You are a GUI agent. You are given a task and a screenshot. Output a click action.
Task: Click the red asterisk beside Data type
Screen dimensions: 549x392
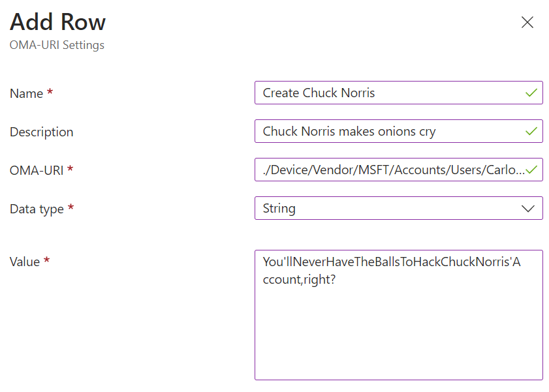click(x=71, y=209)
